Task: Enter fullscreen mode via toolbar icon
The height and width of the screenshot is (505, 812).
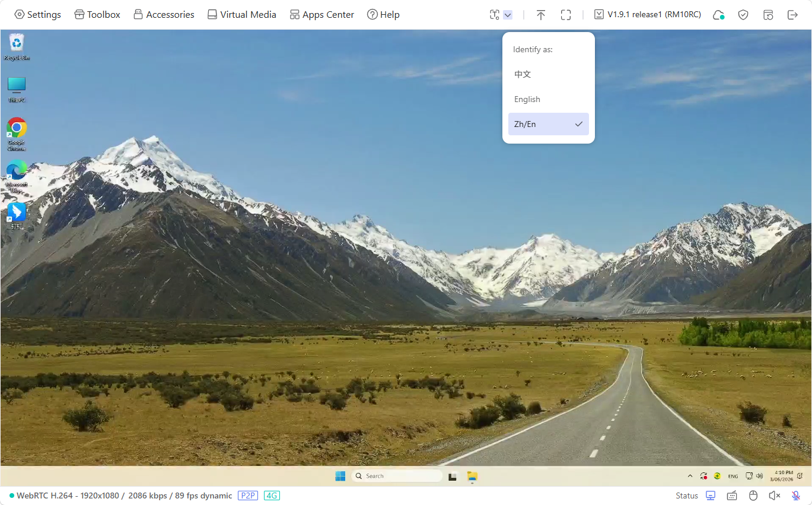Action: click(566, 15)
